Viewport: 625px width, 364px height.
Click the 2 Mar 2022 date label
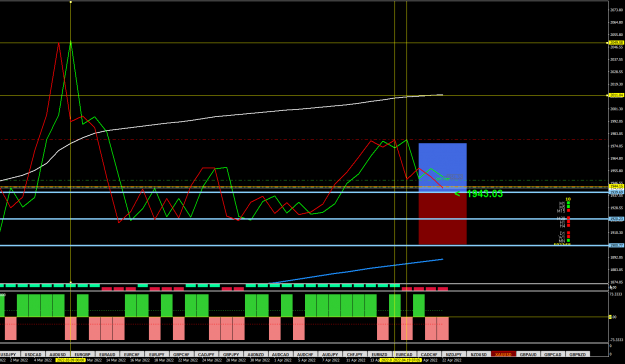(19, 360)
